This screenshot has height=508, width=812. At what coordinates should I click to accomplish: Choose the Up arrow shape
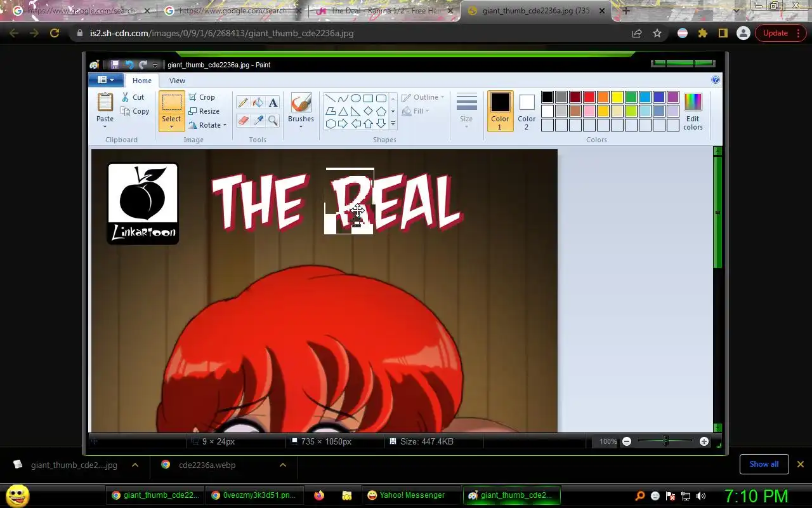tap(369, 124)
